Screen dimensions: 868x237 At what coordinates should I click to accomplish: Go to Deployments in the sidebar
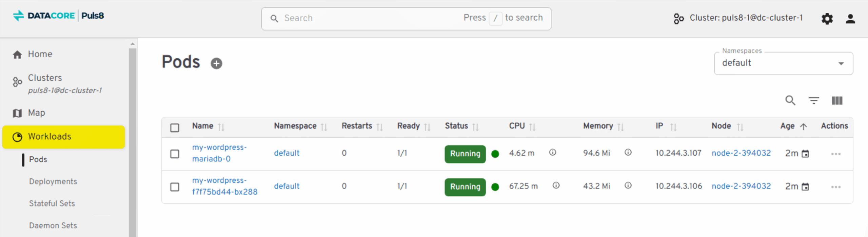click(53, 181)
